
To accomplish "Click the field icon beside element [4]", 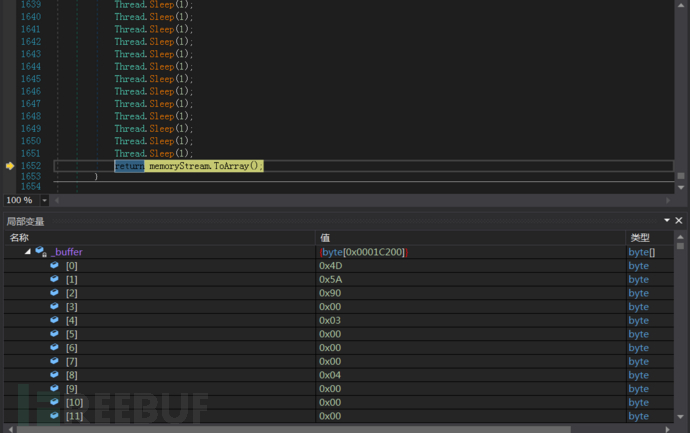I will pyautogui.click(x=55, y=320).
